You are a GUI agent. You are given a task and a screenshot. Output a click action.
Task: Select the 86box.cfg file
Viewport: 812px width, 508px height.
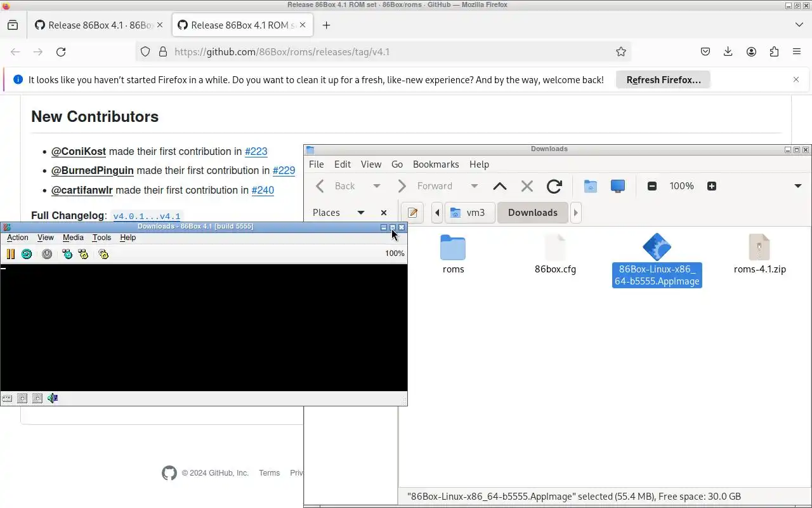point(555,255)
